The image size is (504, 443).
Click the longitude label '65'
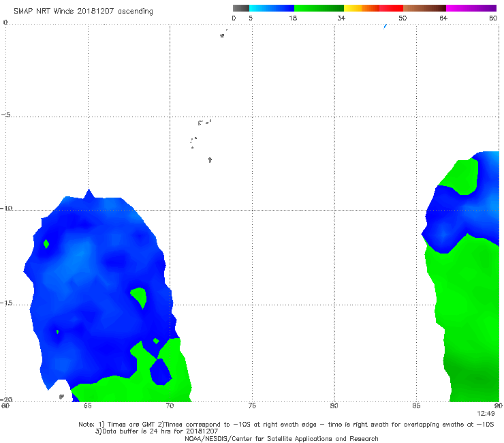click(88, 406)
